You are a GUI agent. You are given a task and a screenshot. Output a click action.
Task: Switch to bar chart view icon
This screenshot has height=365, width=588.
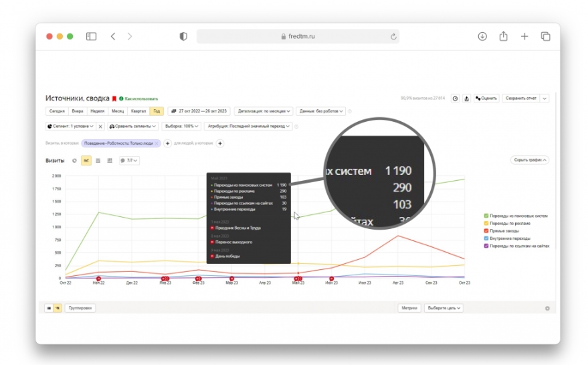[110, 161]
